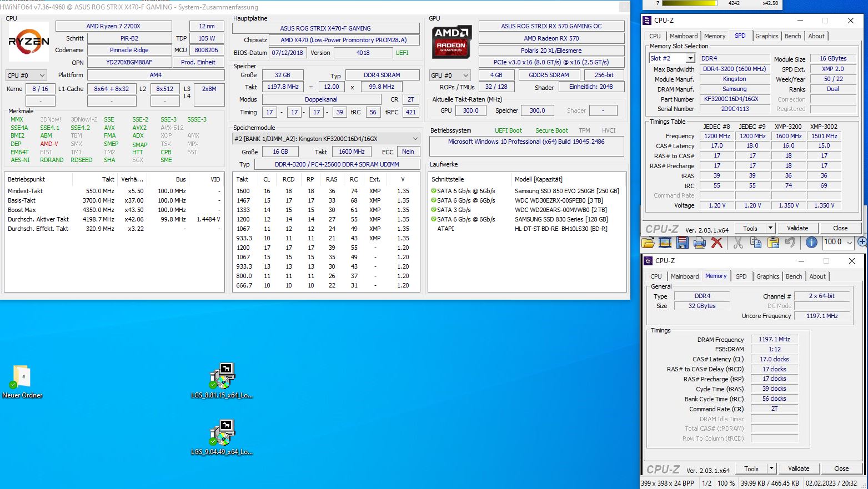Screen dimensions: 868x489
Task: Click Close button in CPU-Z SPD window
Action: pyautogui.click(x=840, y=228)
